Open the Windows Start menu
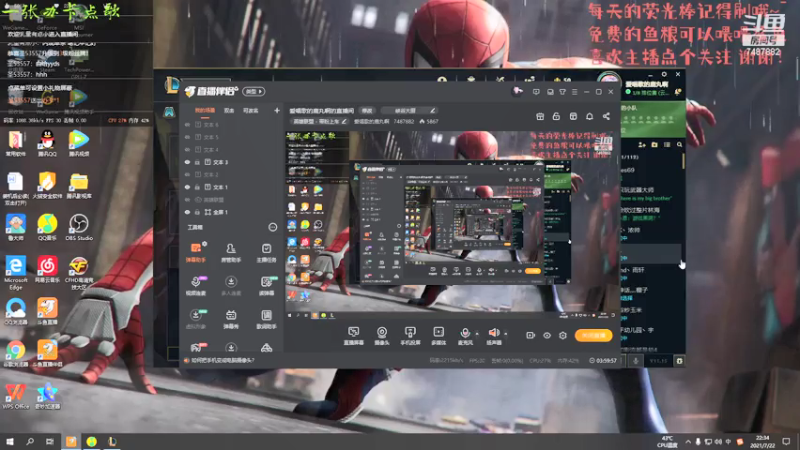 tap(10, 441)
